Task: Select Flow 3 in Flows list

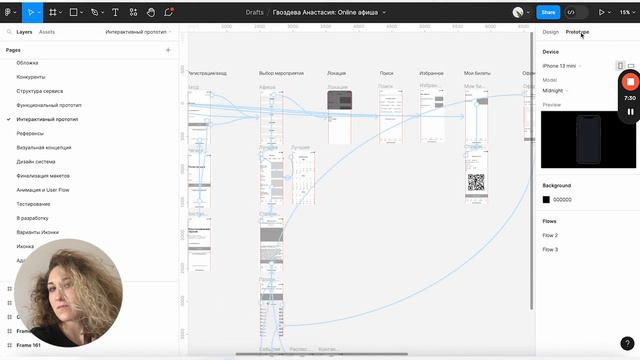Action: coord(550,249)
